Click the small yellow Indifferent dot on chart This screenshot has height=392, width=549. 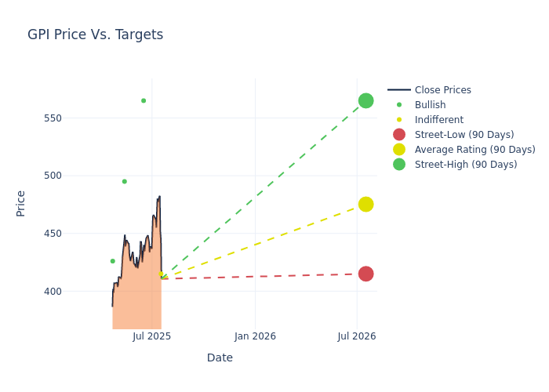[162, 274]
